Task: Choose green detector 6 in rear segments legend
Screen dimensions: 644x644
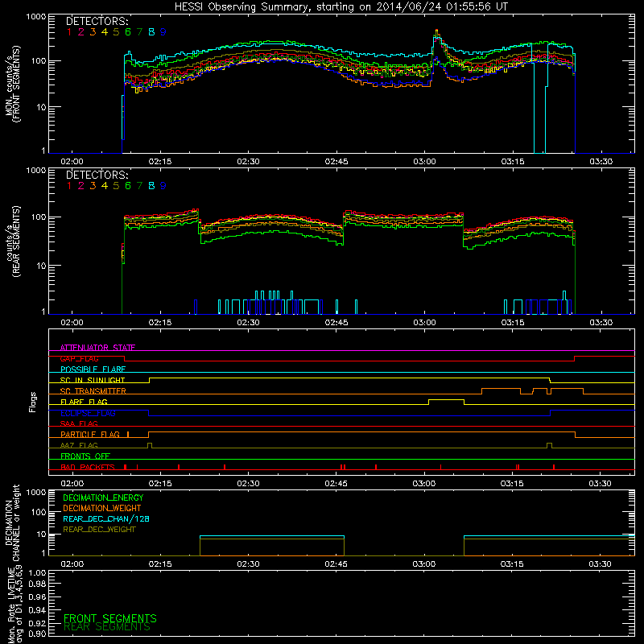Action: pyautogui.click(x=128, y=186)
